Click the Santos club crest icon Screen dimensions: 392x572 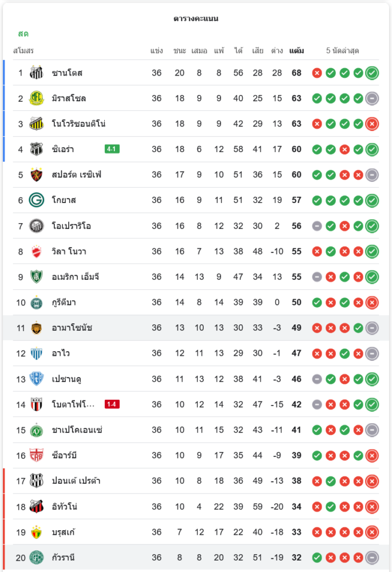(37, 73)
